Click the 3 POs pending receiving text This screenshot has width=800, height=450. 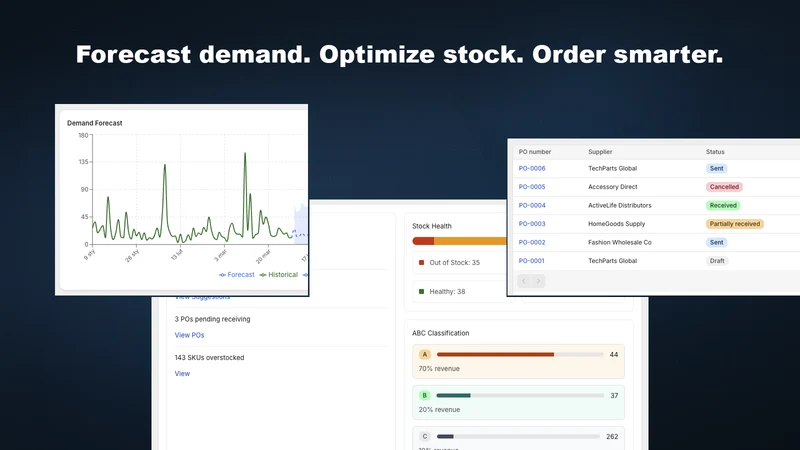[x=212, y=319]
